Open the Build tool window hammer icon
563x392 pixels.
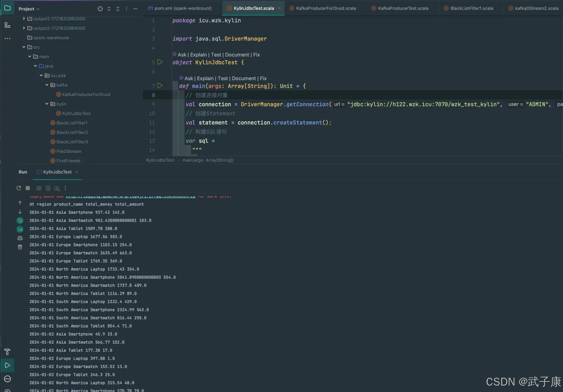pos(7,351)
